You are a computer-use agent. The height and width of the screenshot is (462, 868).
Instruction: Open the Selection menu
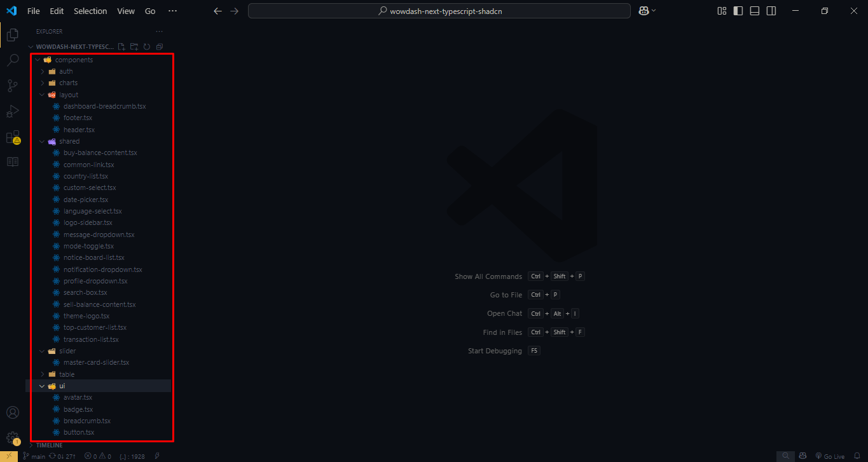90,11
